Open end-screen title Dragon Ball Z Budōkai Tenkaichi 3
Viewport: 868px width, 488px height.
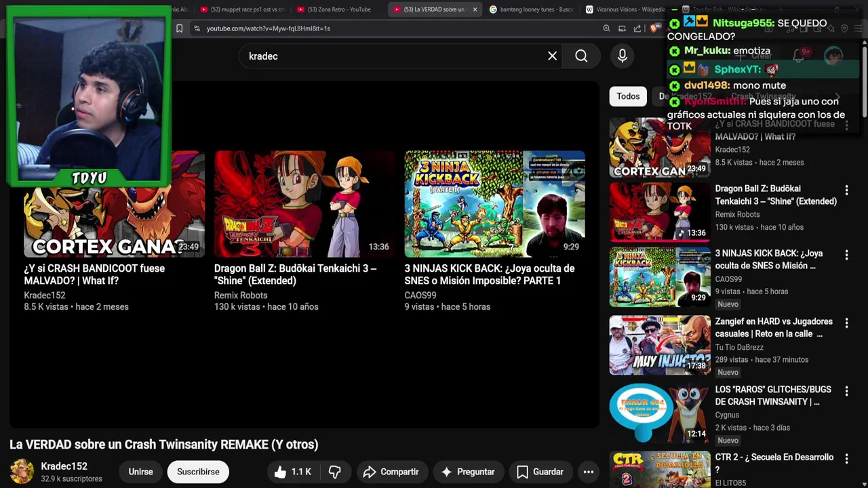[295, 274]
